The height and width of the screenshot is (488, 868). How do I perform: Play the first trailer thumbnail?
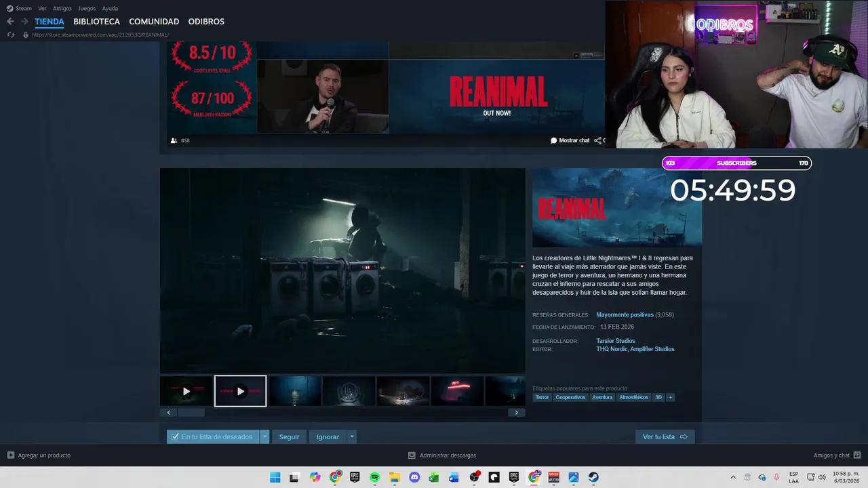[x=186, y=391]
